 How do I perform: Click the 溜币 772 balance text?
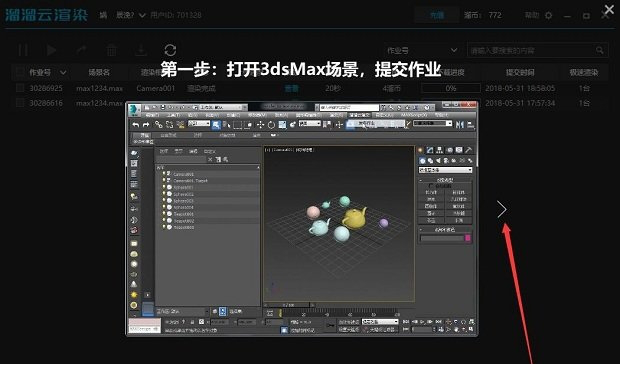[483, 15]
